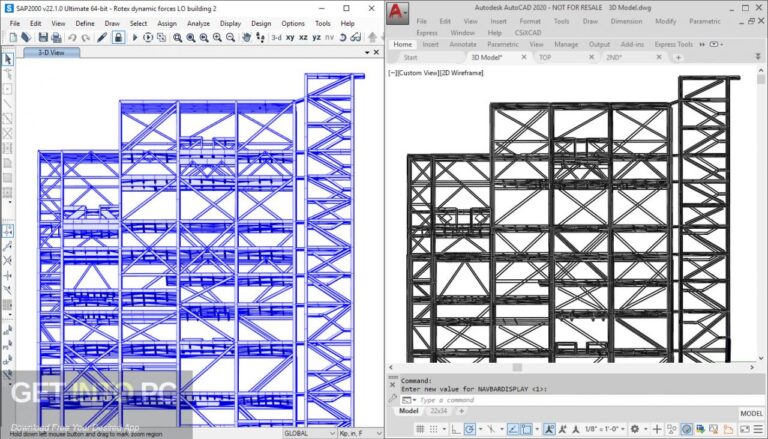Screen dimensions: 768x439
Task: Click the Clean Screen icon in status bar
Action: (743, 429)
